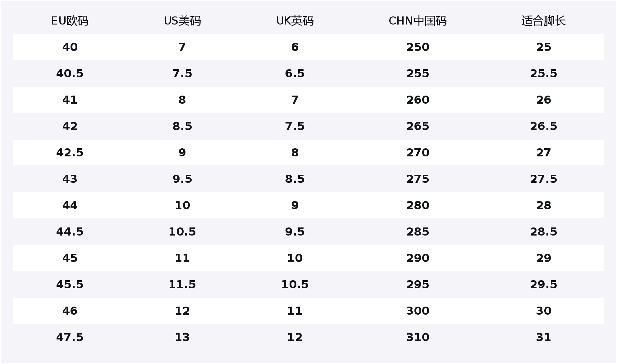Select foot length 31 cell
The image size is (617, 364).
pyautogui.click(x=543, y=337)
